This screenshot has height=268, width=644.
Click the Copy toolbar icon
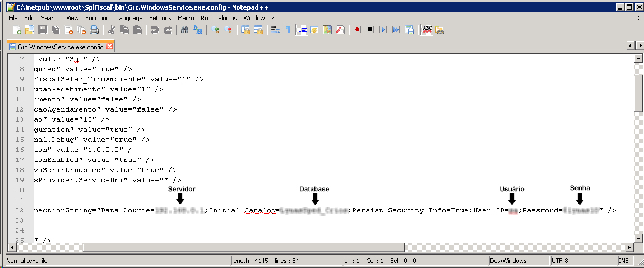pos(124,30)
